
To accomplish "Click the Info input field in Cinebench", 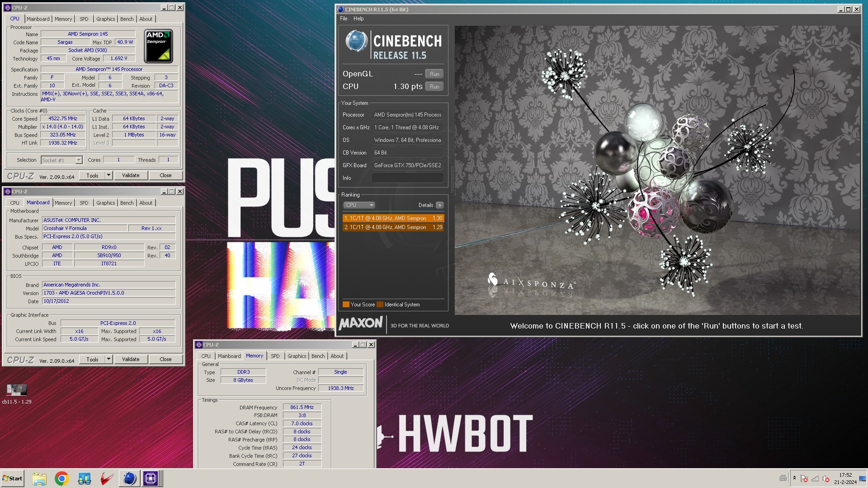I will tap(407, 178).
